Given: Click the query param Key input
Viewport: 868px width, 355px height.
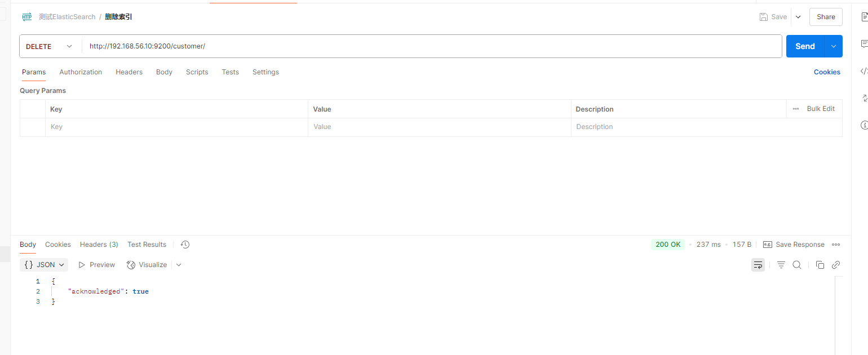Looking at the screenshot, I should pos(176,127).
